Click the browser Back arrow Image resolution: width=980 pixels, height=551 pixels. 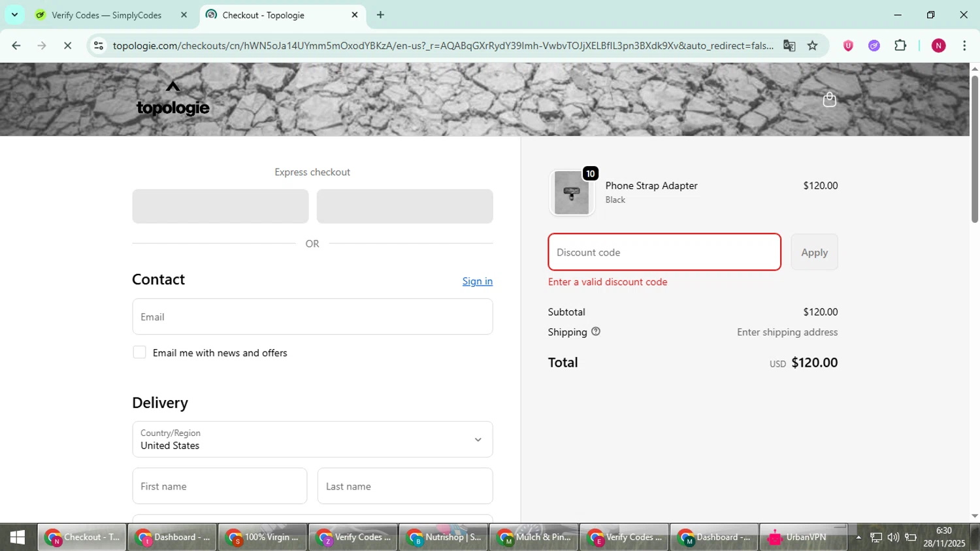[x=16, y=46]
